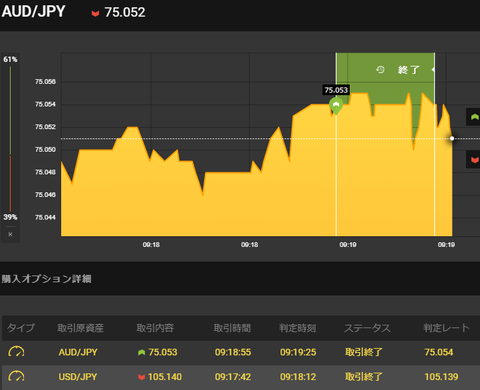Viewport: 480px width, 390px height.
Task: Click the current price dot on chart line
Action: tap(452, 138)
